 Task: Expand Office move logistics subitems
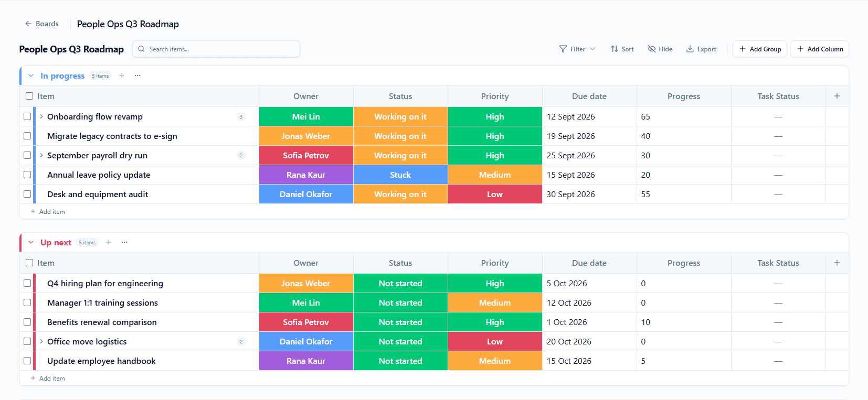(41, 341)
